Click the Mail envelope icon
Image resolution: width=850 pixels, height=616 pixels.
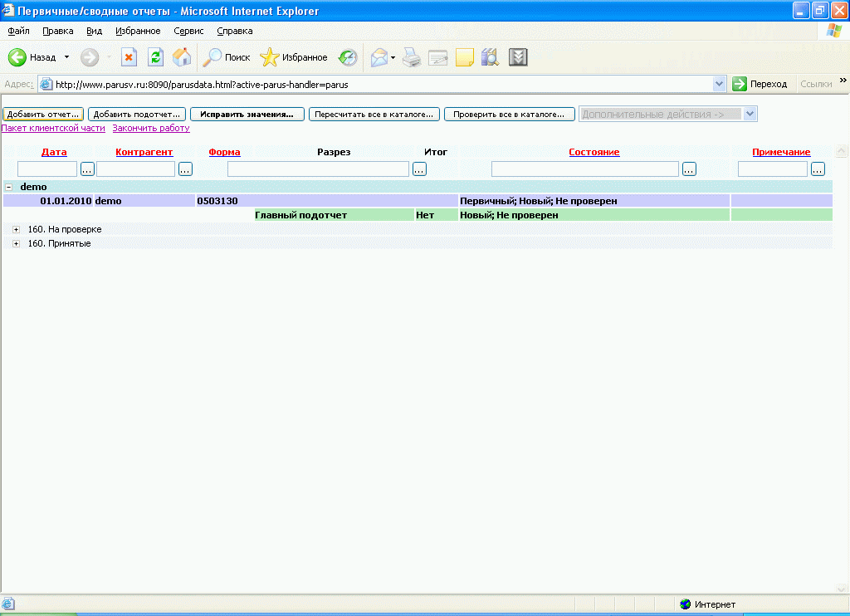pyautogui.click(x=379, y=57)
